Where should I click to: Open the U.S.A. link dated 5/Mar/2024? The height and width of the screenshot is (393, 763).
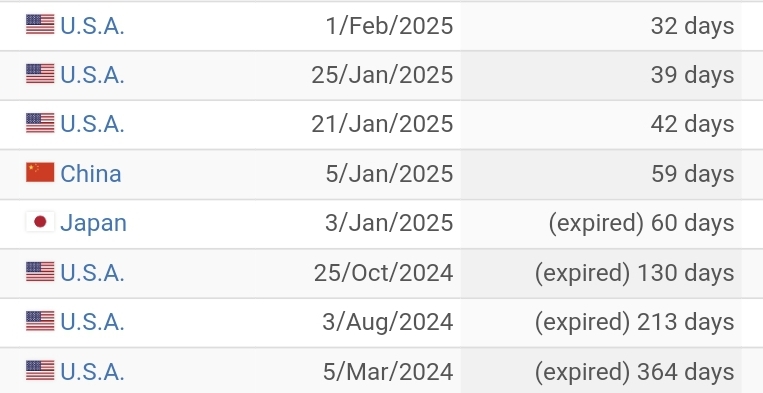point(92,372)
